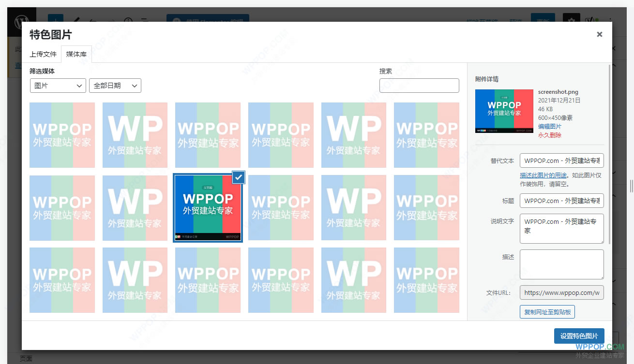Click the 特色图片 dialog title

51,35
